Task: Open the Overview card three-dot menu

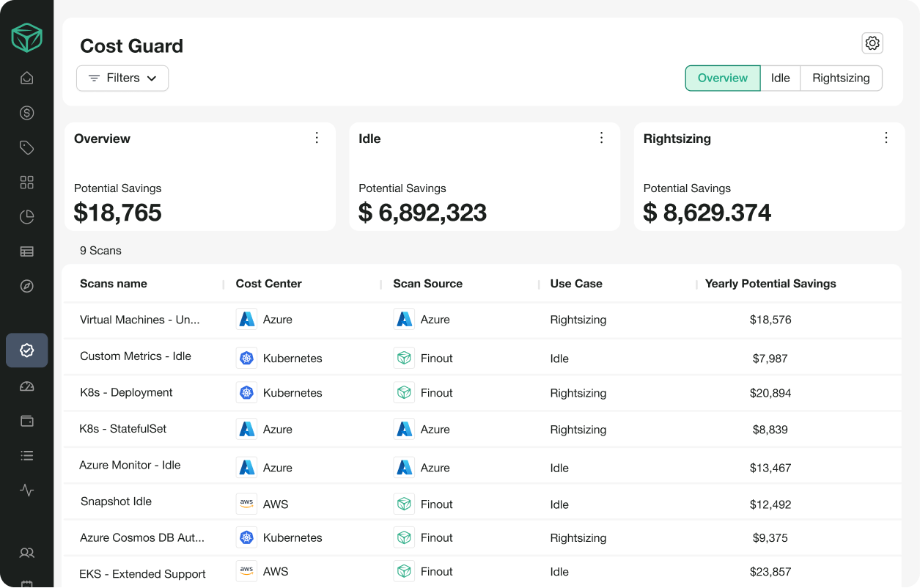Action: pos(317,138)
